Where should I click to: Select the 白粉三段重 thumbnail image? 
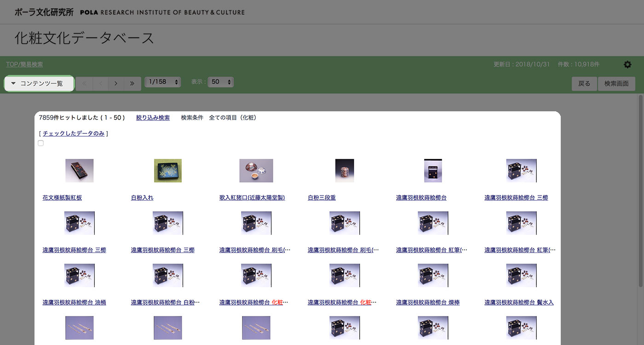click(345, 171)
